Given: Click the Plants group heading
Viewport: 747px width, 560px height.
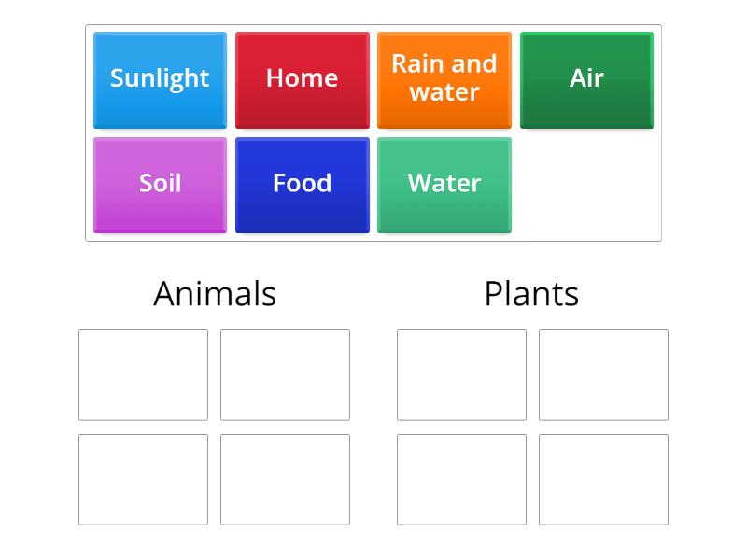Looking at the screenshot, I should tap(531, 293).
